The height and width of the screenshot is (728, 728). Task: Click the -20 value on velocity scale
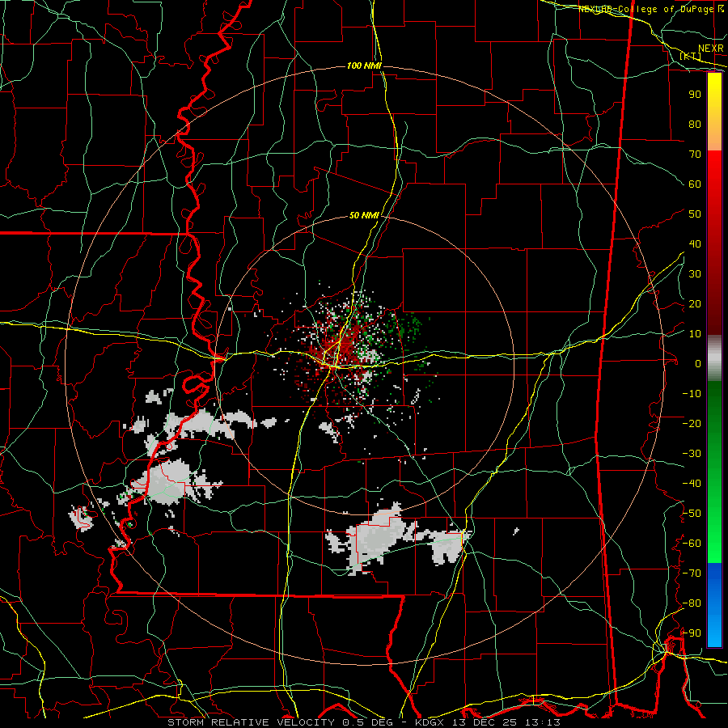tap(692, 424)
